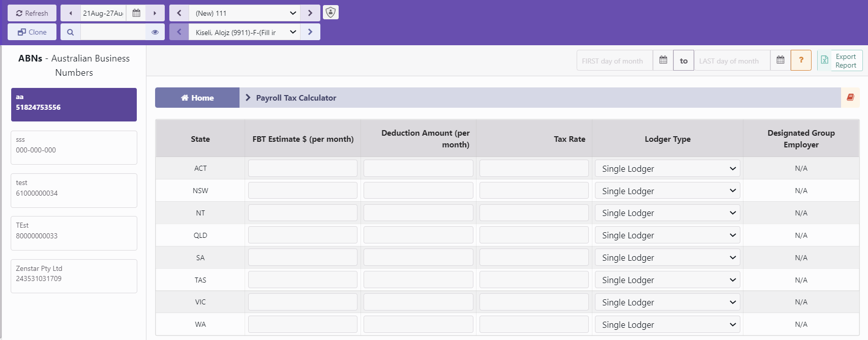This screenshot has width=868, height=340.
Task: Click the red book icon in breadcrumb bar
Action: coord(850,97)
